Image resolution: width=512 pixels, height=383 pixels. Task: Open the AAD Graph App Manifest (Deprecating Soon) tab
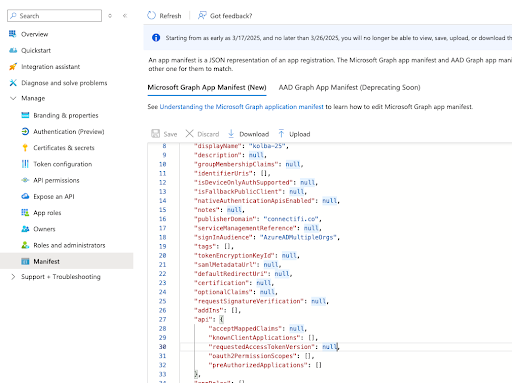point(349,87)
